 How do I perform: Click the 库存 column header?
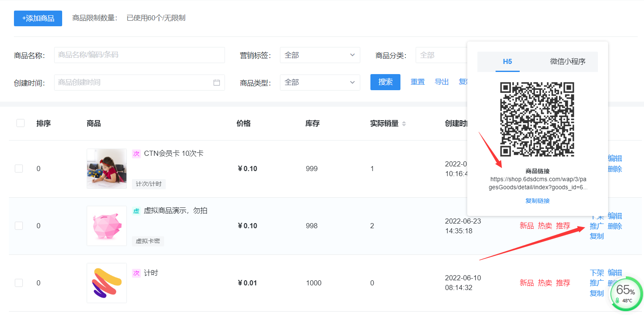pyautogui.click(x=312, y=124)
